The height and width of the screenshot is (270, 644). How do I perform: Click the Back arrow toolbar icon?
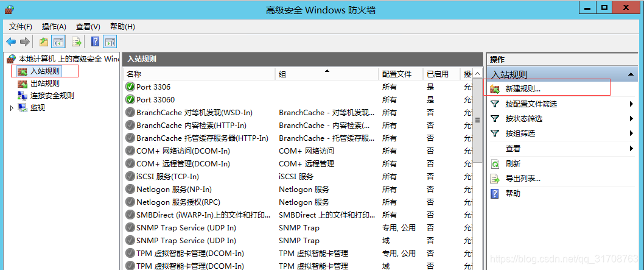pos(11,41)
